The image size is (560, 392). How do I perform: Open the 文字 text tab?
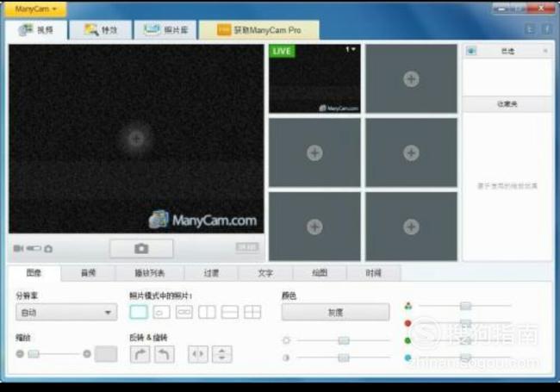click(x=265, y=273)
